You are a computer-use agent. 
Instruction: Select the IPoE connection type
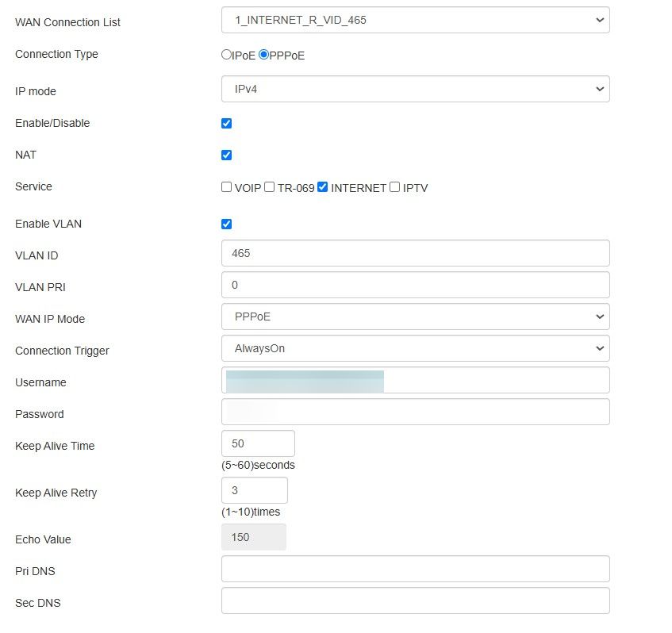click(226, 55)
